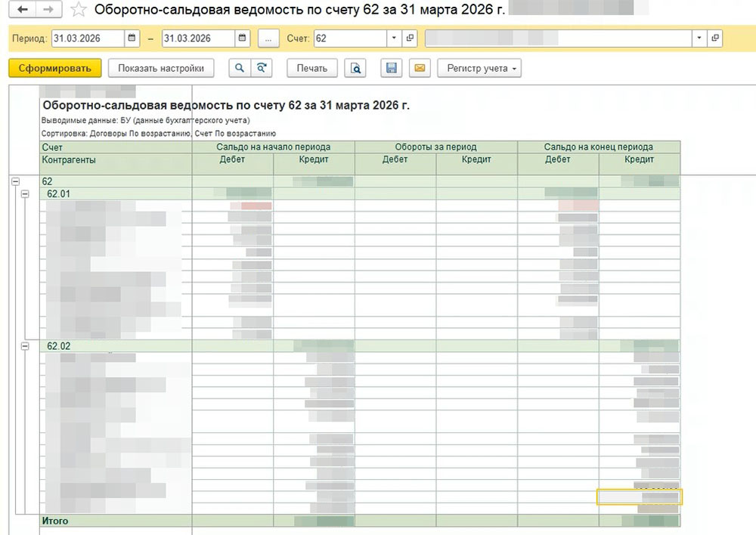The width and height of the screenshot is (756, 535).
Task: Click the magnifier search icon
Action: (x=239, y=68)
